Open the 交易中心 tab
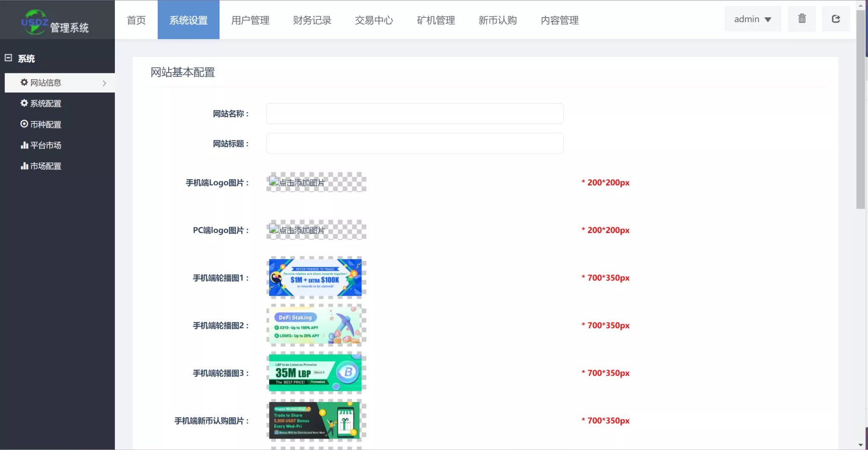Image resolution: width=868 pixels, height=450 pixels. click(x=374, y=20)
